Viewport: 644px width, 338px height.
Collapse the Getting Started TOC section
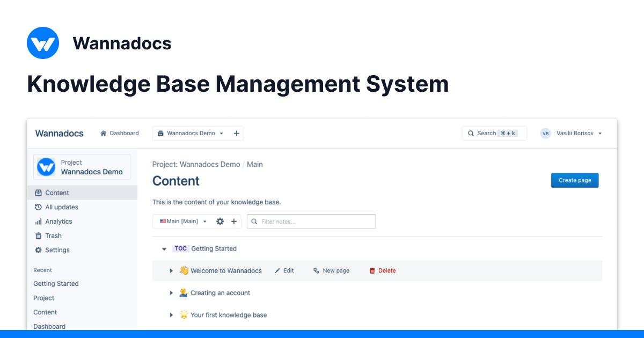pos(164,248)
